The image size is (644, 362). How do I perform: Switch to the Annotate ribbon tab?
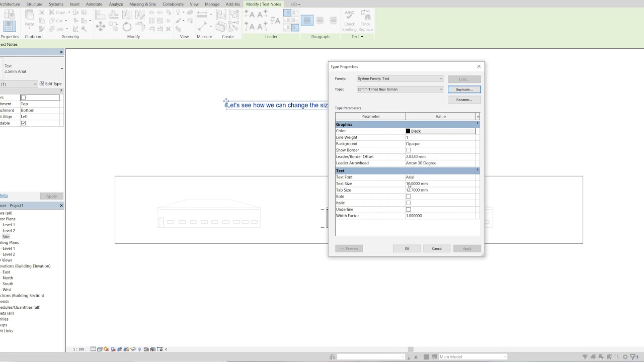[94, 4]
